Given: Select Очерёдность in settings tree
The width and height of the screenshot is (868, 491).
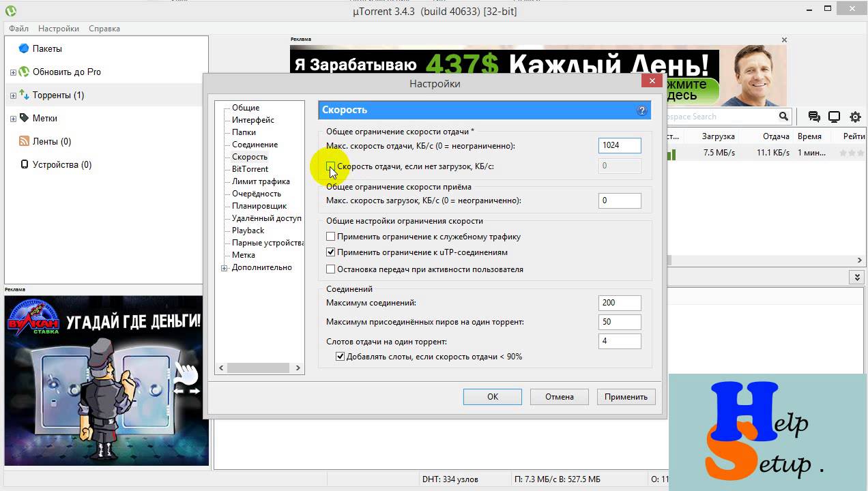Looking at the screenshot, I should click(257, 194).
